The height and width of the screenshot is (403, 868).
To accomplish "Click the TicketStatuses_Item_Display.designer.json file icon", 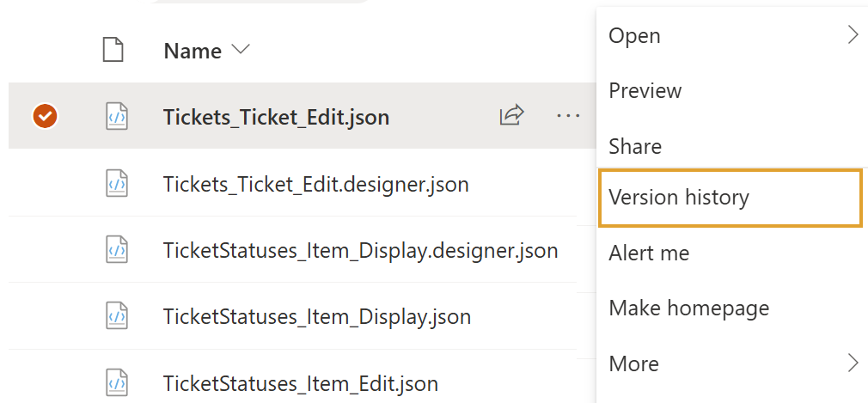I will coord(117,250).
